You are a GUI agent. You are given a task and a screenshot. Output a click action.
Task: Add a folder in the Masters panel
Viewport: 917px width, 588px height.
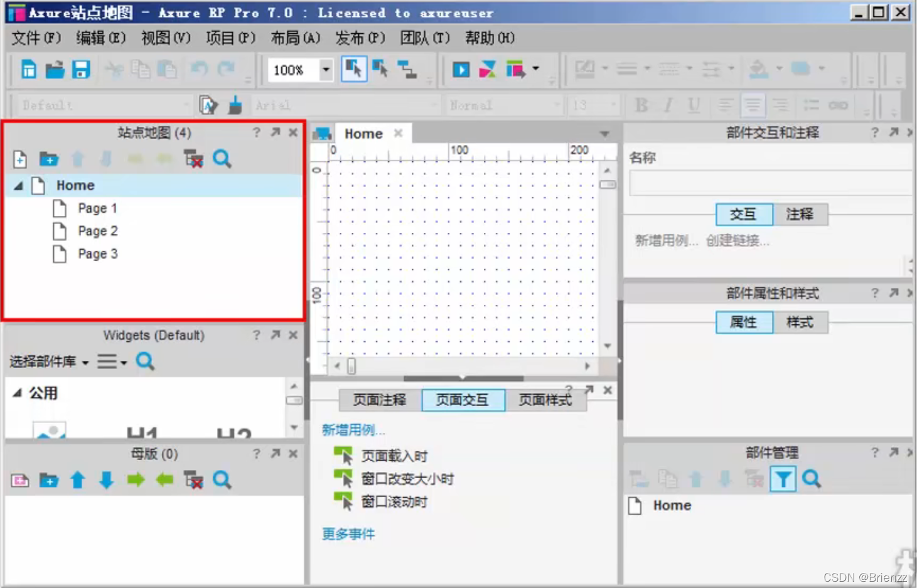tap(49, 480)
